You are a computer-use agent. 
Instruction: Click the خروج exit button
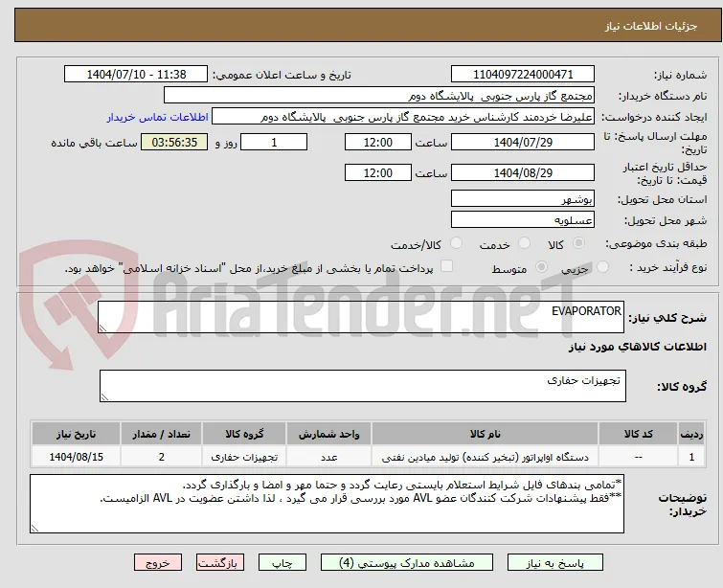158,563
